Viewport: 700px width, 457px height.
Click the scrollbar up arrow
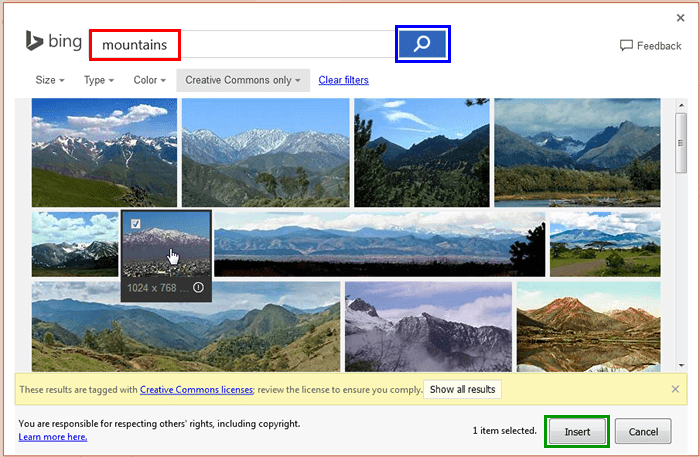[681, 105]
